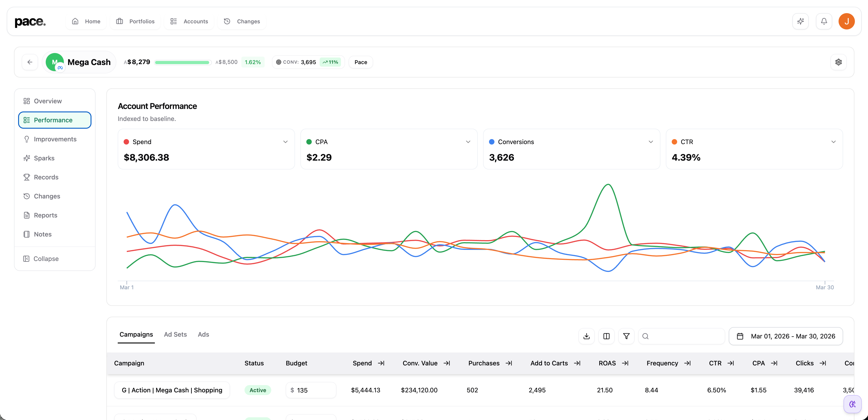Screen dimensions: 868x420
Task: Click the user avatar J
Action: tap(846, 21)
